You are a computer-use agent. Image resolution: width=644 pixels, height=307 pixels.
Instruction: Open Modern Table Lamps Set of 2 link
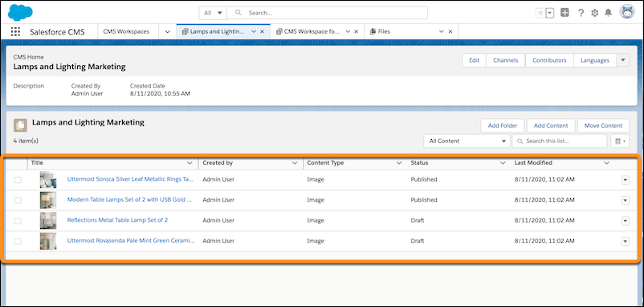tap(129, 200)
